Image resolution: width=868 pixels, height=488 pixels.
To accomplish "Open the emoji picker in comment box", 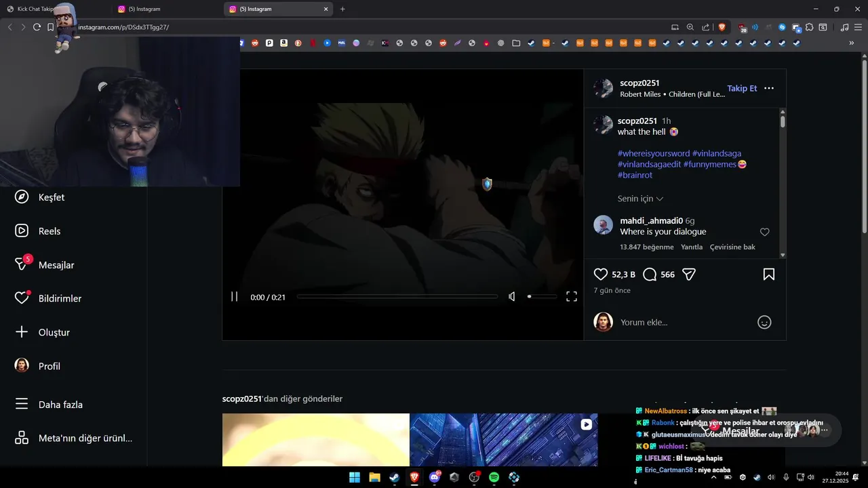I will click(x=764, y=323).
